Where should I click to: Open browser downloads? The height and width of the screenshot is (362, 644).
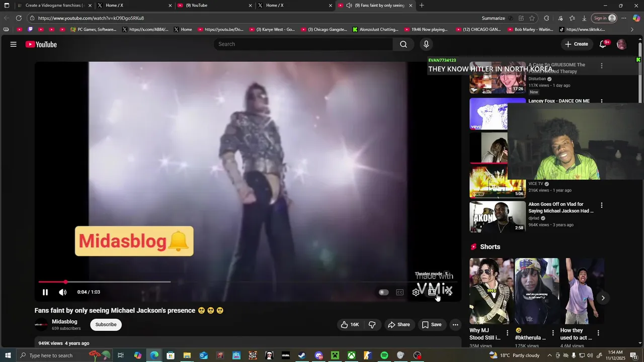pos(584,18)
